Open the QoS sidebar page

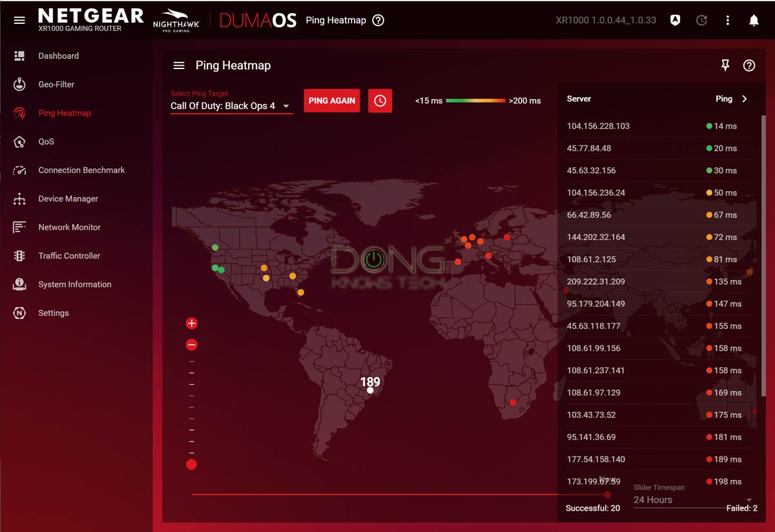[46, 141]
